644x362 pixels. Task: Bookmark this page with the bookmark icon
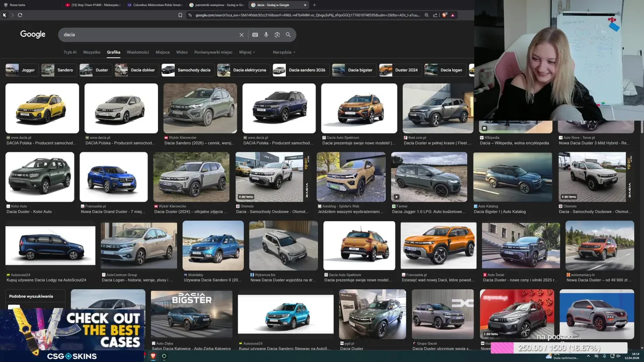pyautogui.click(x=180, y=15)
